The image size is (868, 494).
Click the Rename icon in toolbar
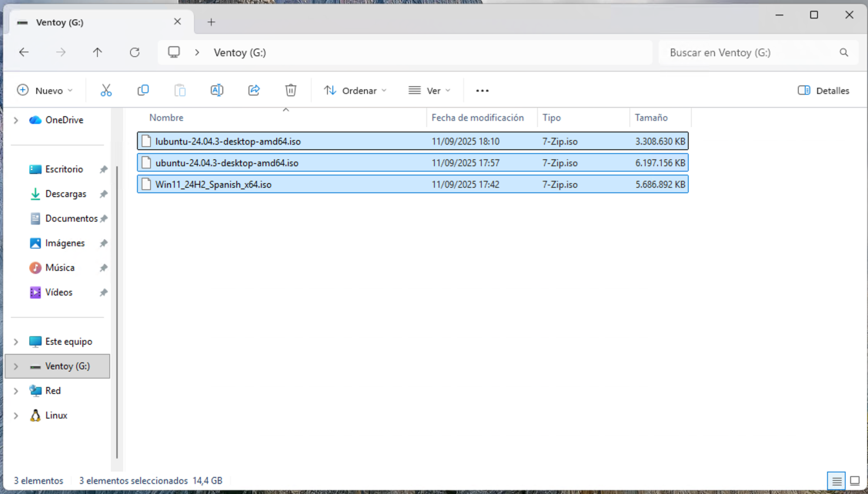pos(217,90)
